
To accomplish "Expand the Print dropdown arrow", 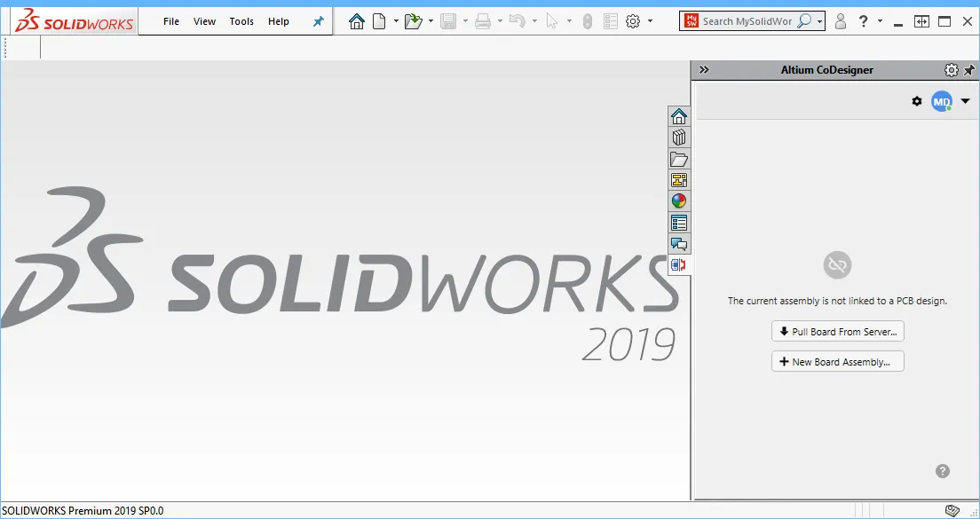I will point(500,22).
